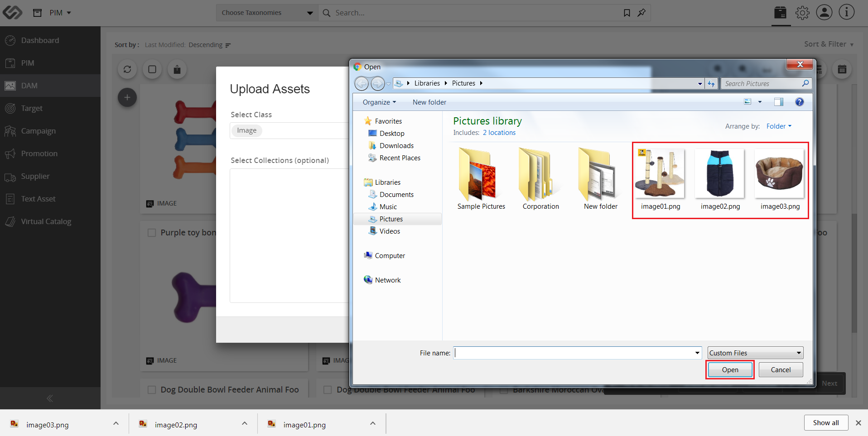Click the Open button
Viewport: 868px width, 436px height.
[730, 370]
